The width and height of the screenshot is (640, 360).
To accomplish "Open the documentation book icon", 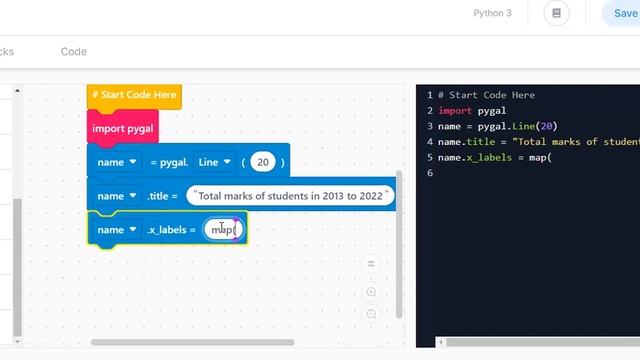I will click(x=556, y=13).
